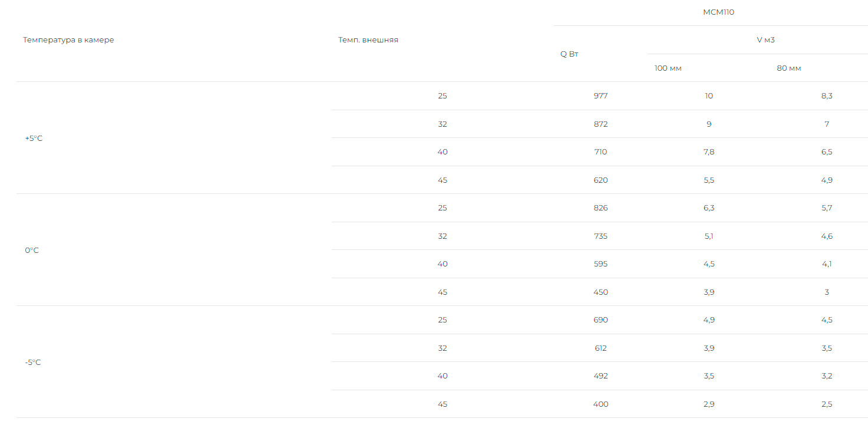Click the 0°C chamber temperature cell

[32, 251]
